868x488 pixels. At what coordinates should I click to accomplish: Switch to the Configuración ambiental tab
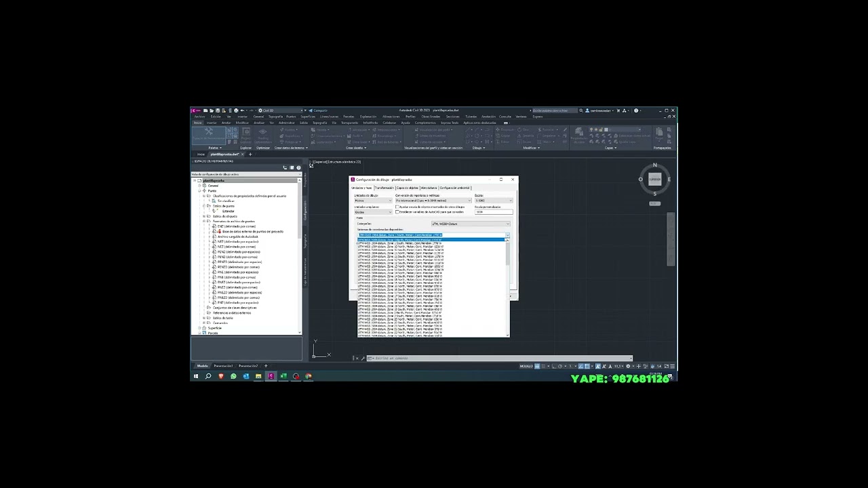(x=454, y=188)
